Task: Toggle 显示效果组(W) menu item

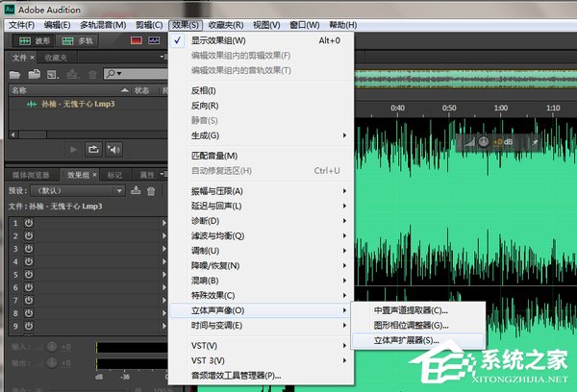Action: tap(261, 40)
